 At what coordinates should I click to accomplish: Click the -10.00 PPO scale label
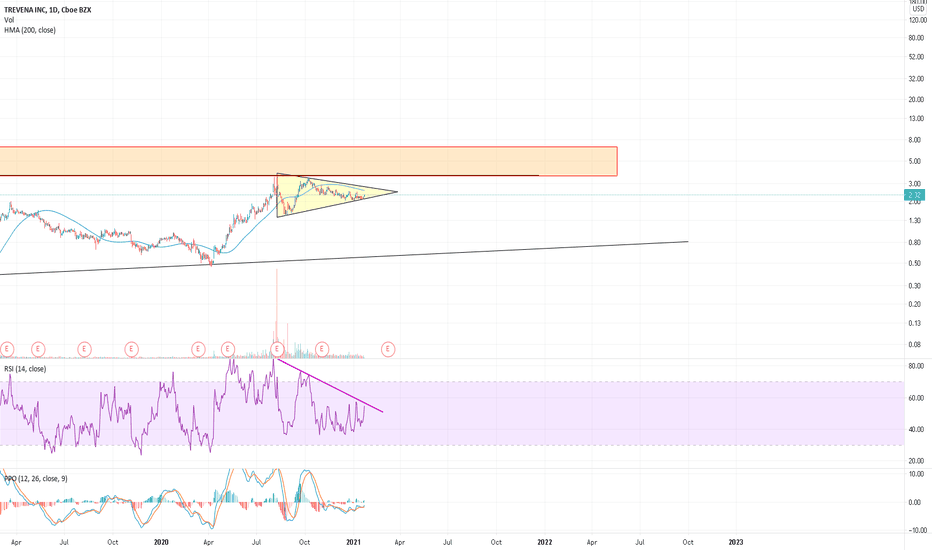pos(916,531)
